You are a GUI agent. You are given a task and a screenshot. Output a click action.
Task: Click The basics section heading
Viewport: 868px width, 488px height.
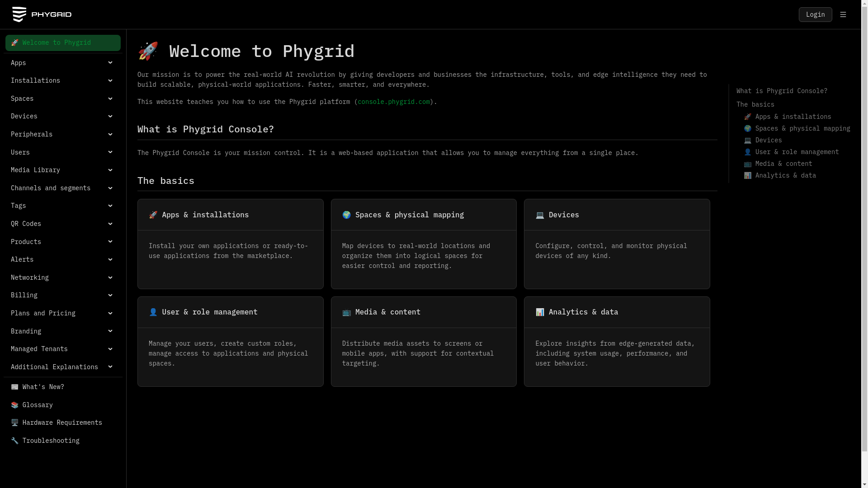[166, 180]
